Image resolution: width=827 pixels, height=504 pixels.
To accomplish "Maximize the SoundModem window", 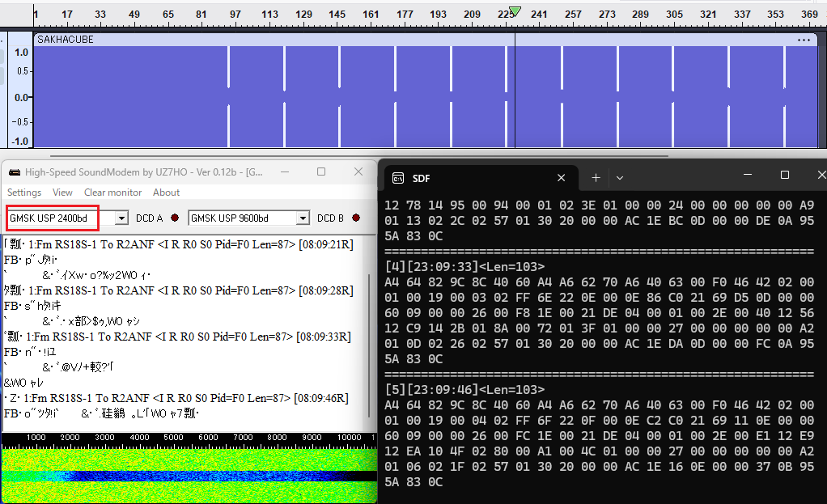I will click(321, 172).
